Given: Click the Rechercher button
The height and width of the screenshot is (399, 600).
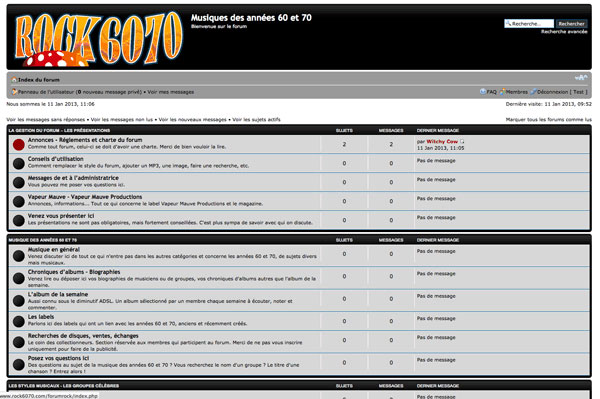Looking at the screenshot, I should (571, 24).
